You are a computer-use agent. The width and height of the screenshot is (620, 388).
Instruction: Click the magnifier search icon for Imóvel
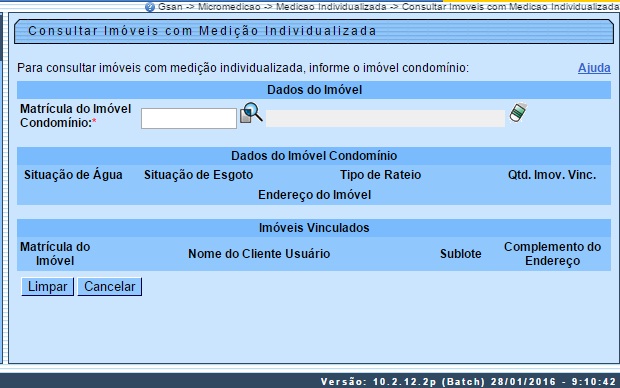[251, 113]
